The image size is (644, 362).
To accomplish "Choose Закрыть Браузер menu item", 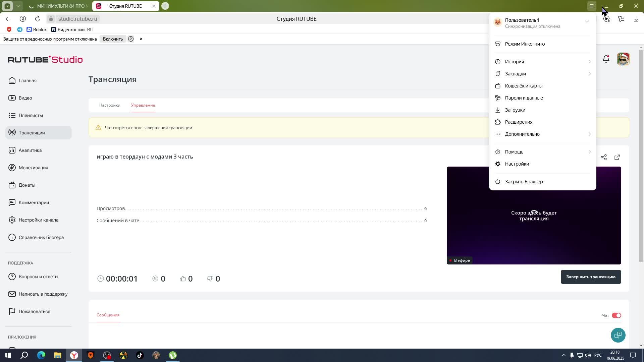I will point(542,182).
